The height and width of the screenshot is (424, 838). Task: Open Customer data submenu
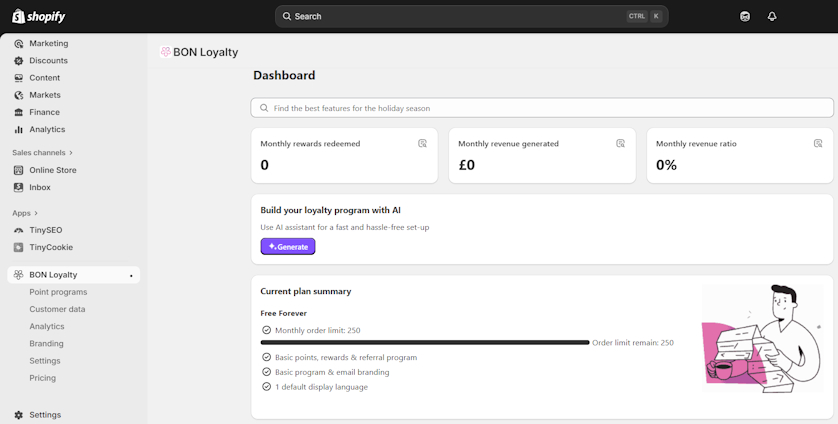pos(57,309)
